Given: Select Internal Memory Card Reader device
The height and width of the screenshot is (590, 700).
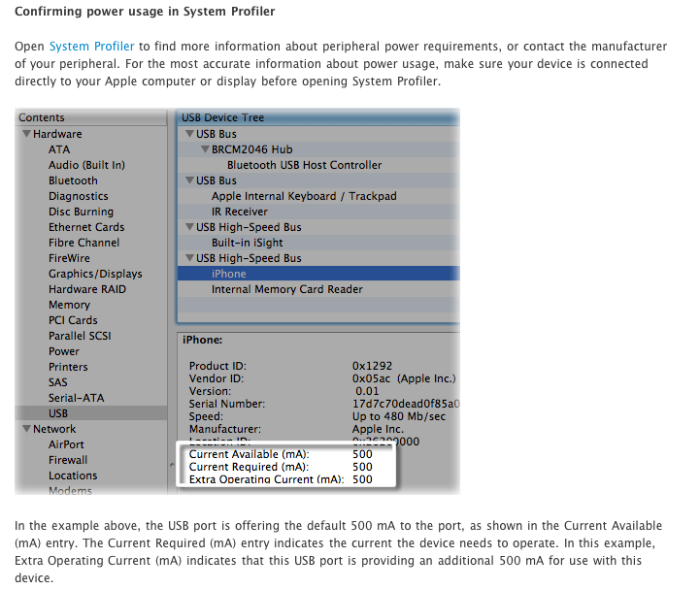Looking at the screenshot, I should click(x=287, y=289).
